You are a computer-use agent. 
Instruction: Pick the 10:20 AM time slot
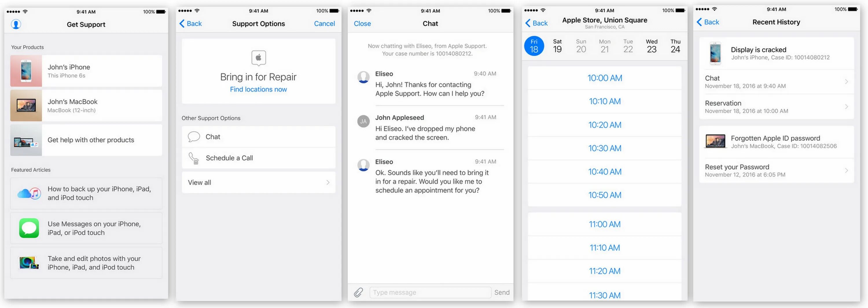[x=604, y=125]
